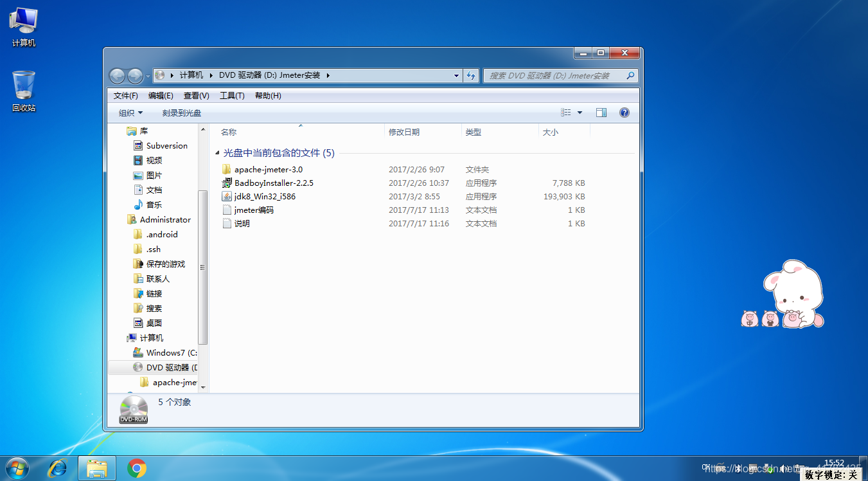This screenshot has height=481, width=868.
Task: Select 库 node in navigation tree
Action: [x=137, y=131]
